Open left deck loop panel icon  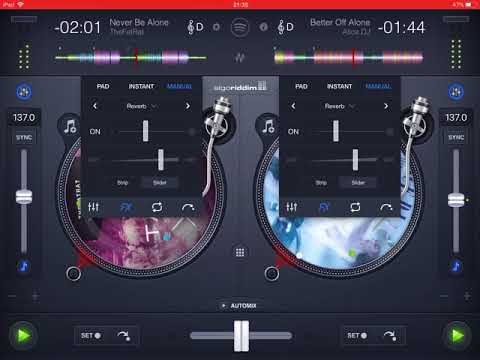pyautogui.click(x=157, y=207)
